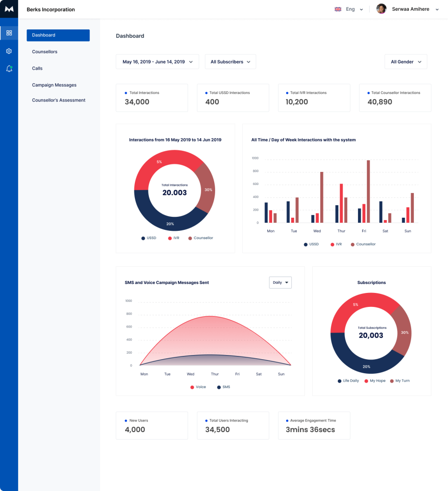
Task: Click the IVR legend marker on weekly interactions chart
Action: (x=332, y=244)
